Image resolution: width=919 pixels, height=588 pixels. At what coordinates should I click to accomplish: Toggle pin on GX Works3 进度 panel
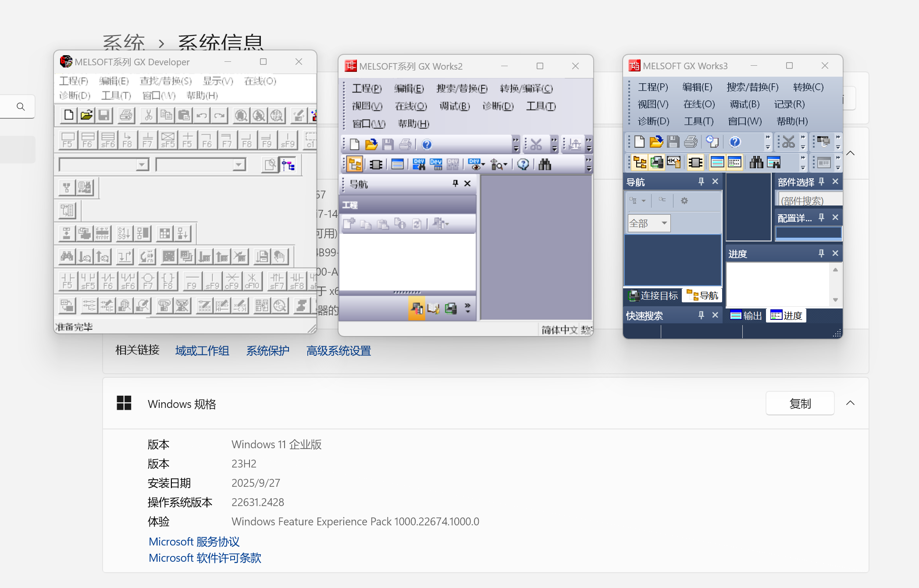[821, 253]
